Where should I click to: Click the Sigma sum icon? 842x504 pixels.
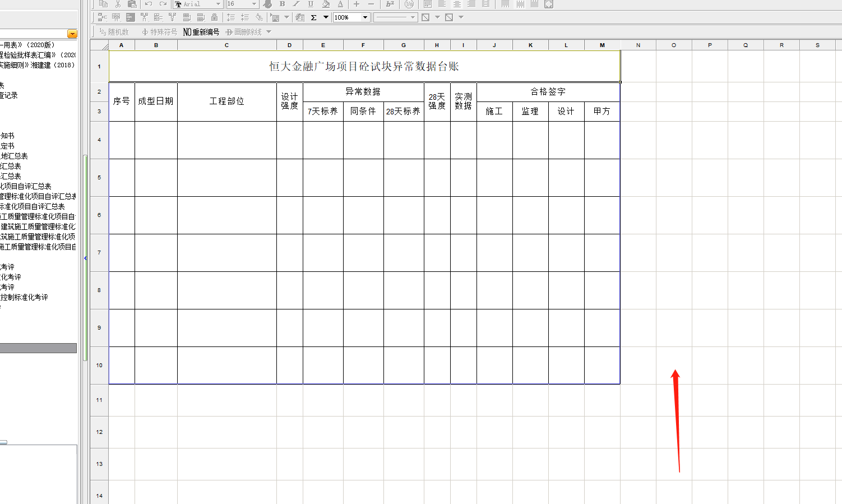(313, 17)
